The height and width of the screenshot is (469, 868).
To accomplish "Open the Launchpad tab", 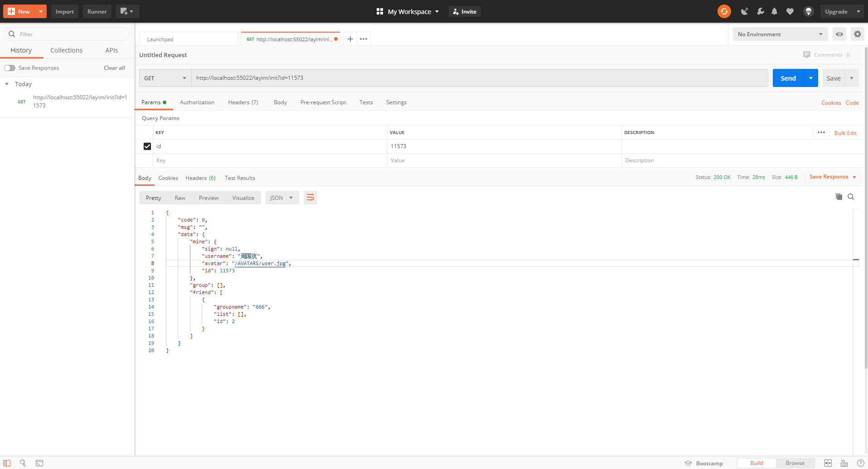I will point(189,39).
